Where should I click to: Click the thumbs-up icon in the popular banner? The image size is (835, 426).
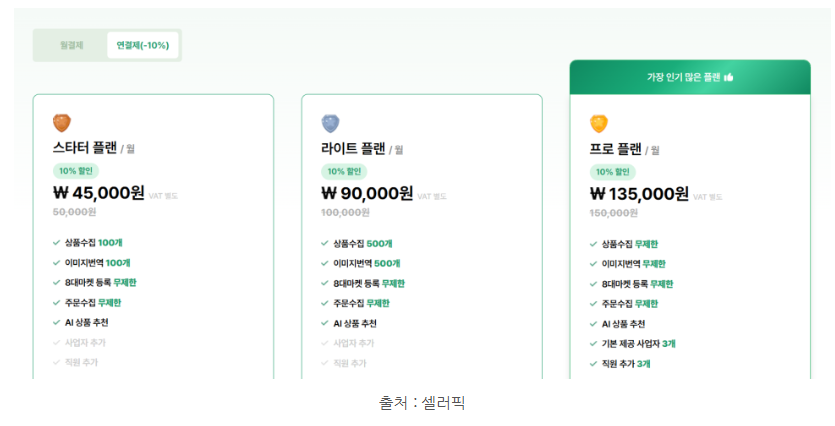click(729, 77)
